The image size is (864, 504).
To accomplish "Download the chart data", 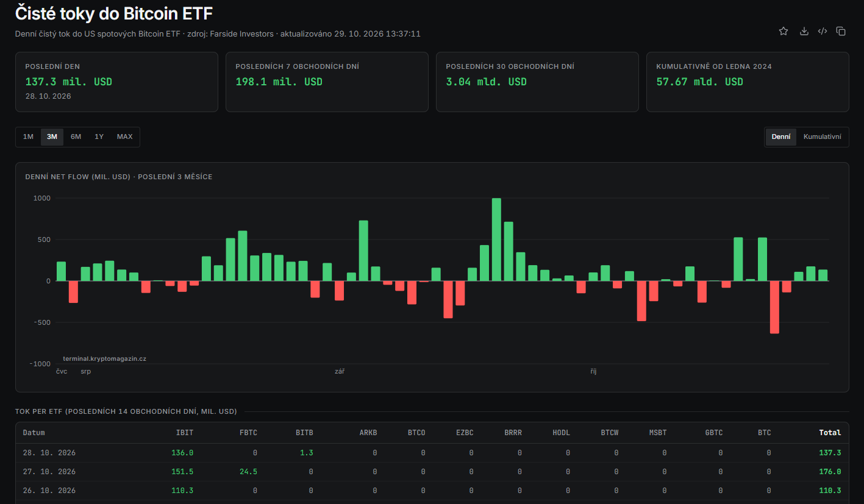I will tap(804, 31).
